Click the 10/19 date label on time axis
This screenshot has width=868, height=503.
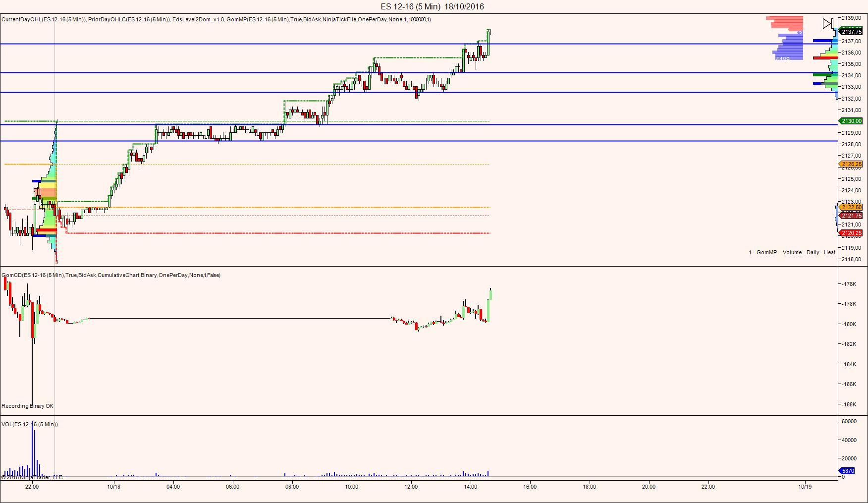(805, 487)
